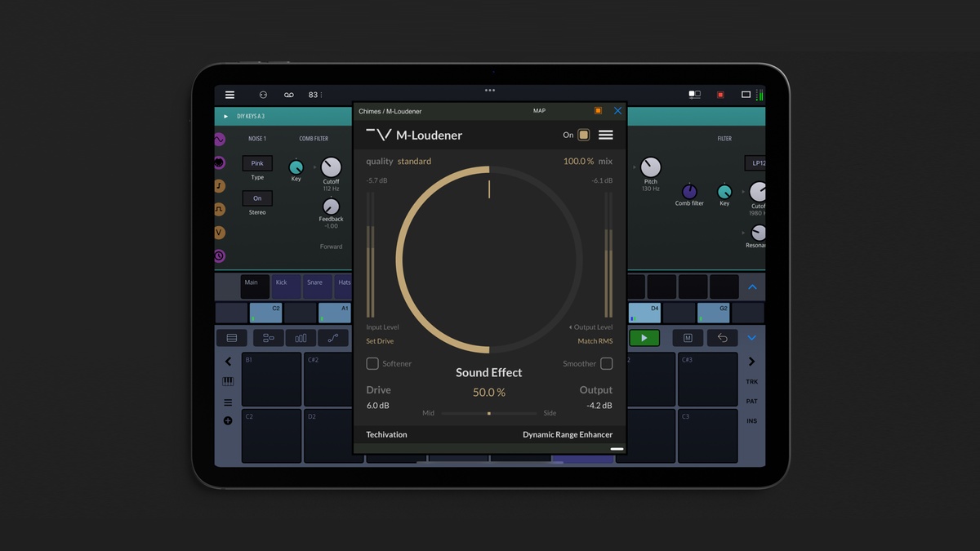This screenshot has height=551, width=980.
Task: Click the Techivation link
Action: coord(386,435)
